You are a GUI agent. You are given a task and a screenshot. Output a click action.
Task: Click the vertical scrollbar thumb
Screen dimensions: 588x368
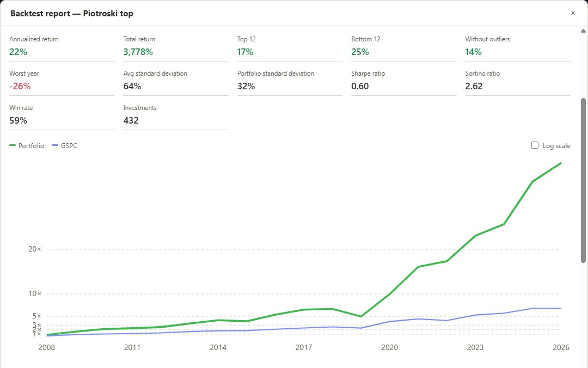(583, 180)
